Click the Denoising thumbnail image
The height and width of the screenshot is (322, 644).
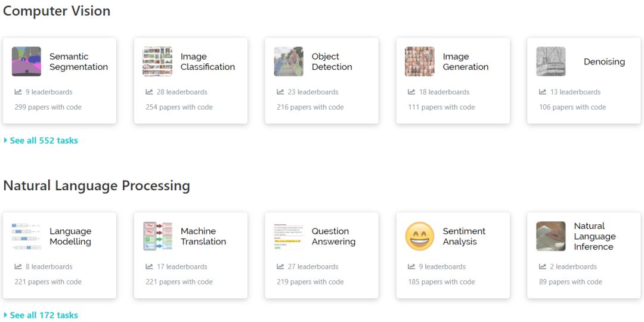tap(550, 61)
